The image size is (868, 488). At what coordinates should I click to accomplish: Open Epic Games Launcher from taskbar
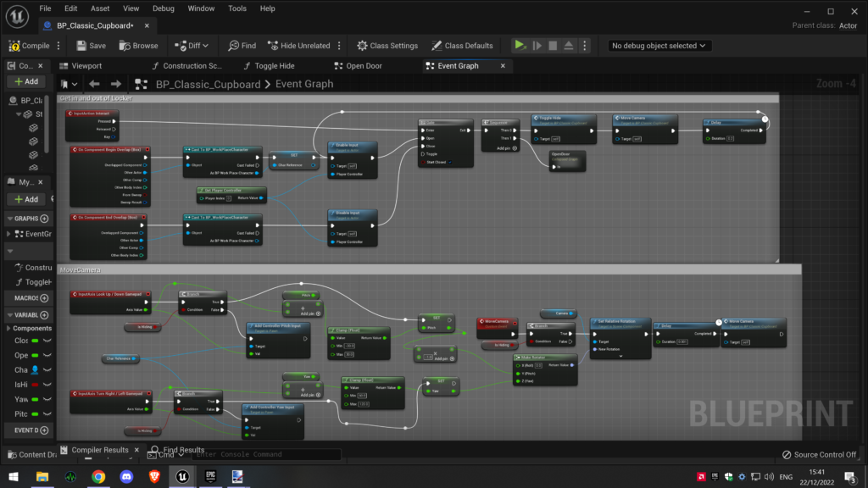(210, 476)
